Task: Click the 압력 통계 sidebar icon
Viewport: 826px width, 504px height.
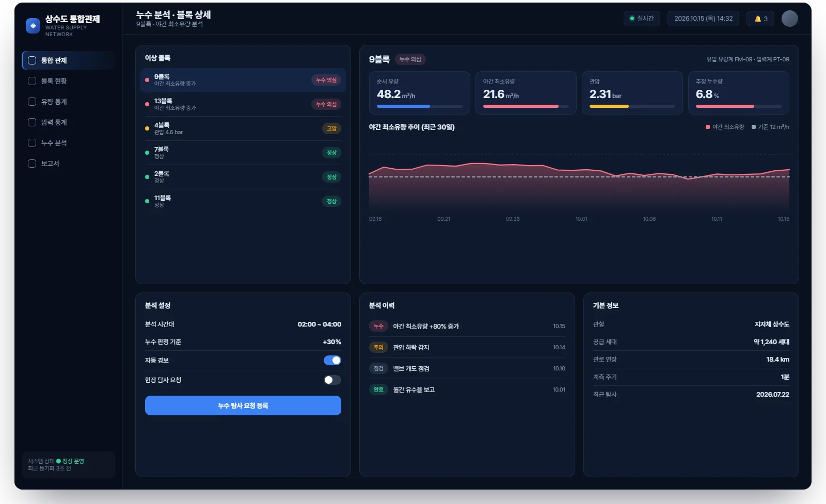Action: [x=32, y=122]
